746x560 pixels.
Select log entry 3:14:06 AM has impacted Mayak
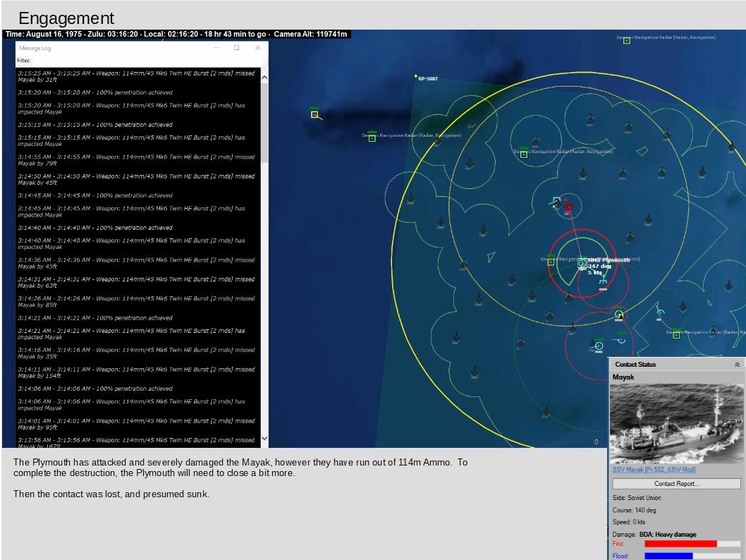132,405
